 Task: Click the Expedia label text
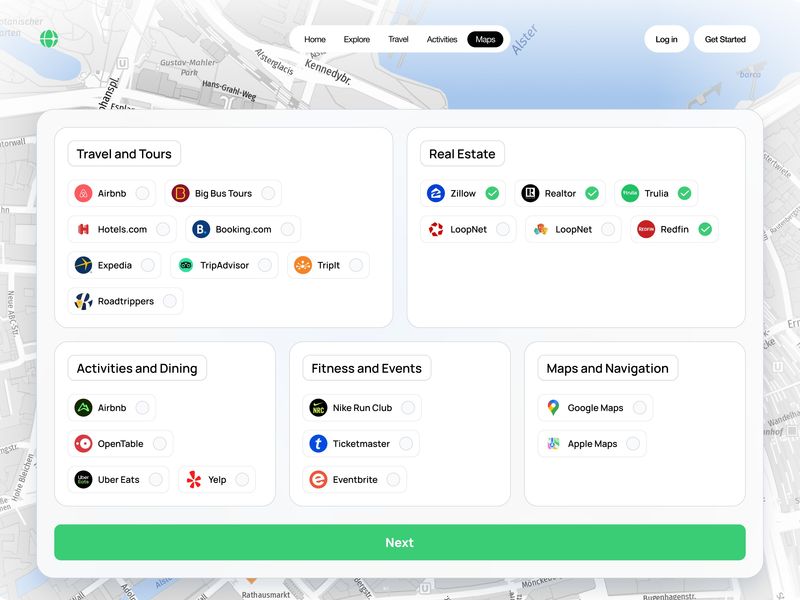[x=115, y=265]
